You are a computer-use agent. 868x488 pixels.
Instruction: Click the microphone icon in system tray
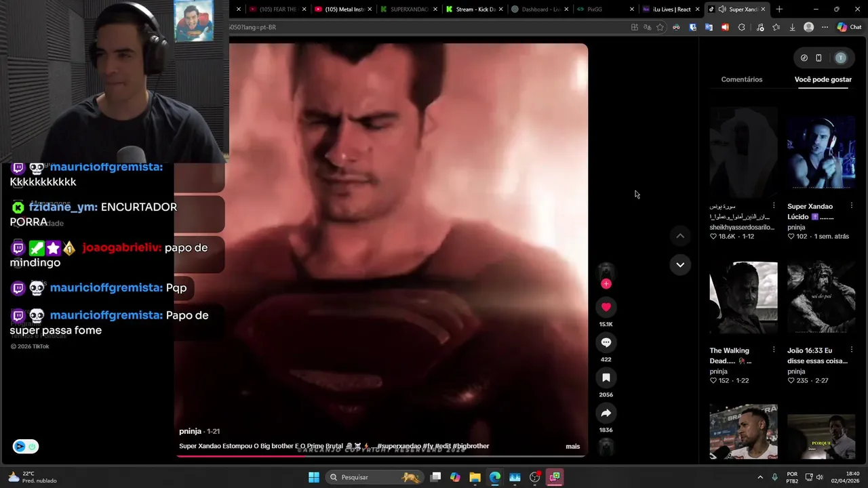pos(774,477)
